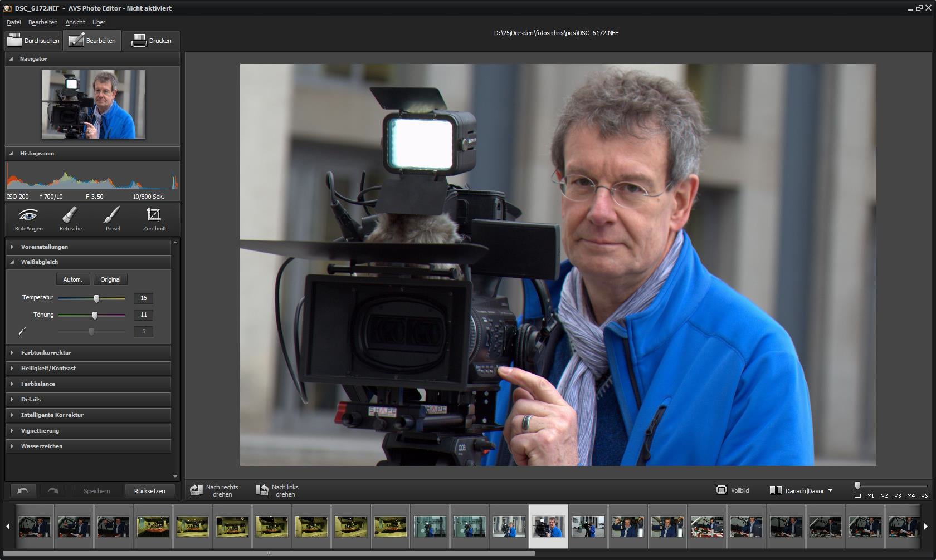Click the Rücksetzen button

tap(149, 491)
